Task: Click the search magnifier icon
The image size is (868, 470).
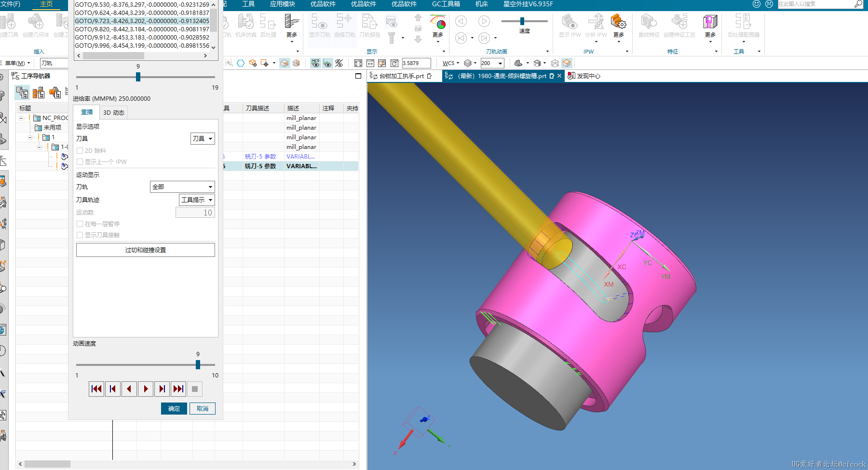Action: point(858,4)
